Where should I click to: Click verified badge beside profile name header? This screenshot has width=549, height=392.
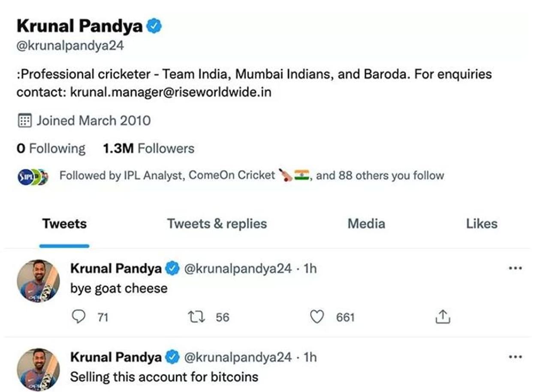pyautogui.click(x=154, y=27)
